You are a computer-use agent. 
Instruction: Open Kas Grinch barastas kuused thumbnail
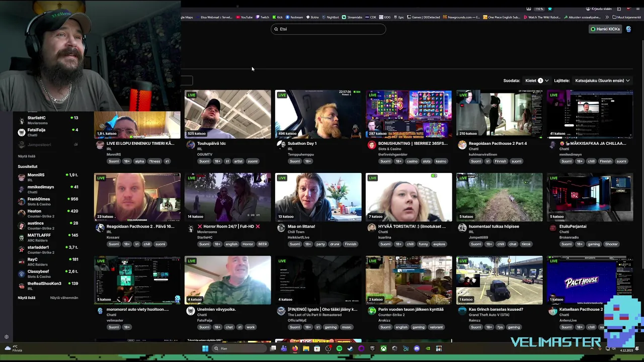tap(499, 280)
